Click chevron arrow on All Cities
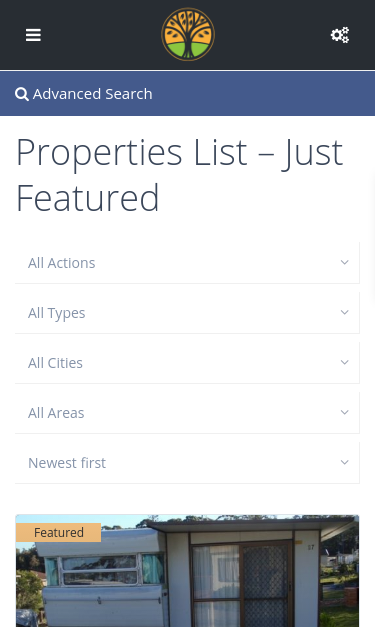Screen dimensions: 375x627 (344, 363)
